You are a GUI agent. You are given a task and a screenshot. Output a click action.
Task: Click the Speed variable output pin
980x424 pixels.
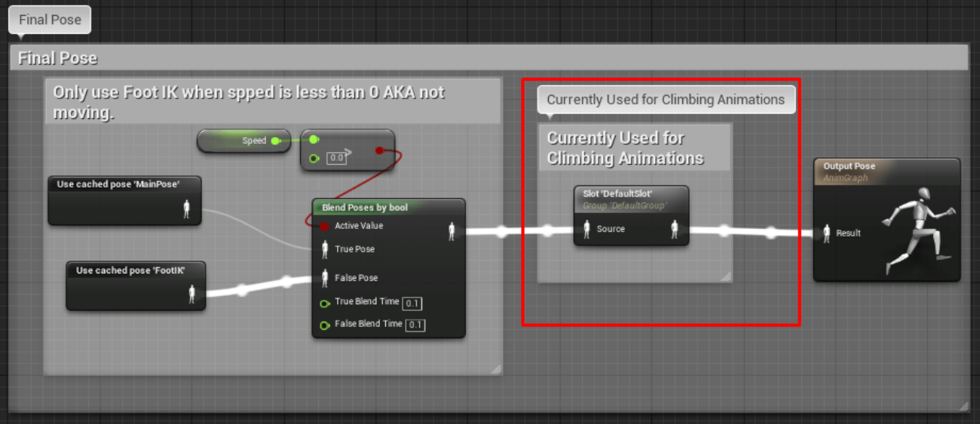coord(275,141)
